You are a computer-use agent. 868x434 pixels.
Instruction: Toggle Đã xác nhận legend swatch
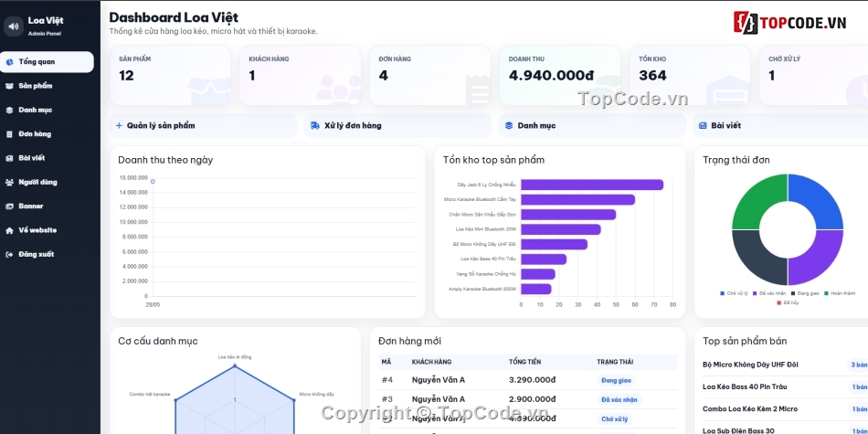click(755, 293)
